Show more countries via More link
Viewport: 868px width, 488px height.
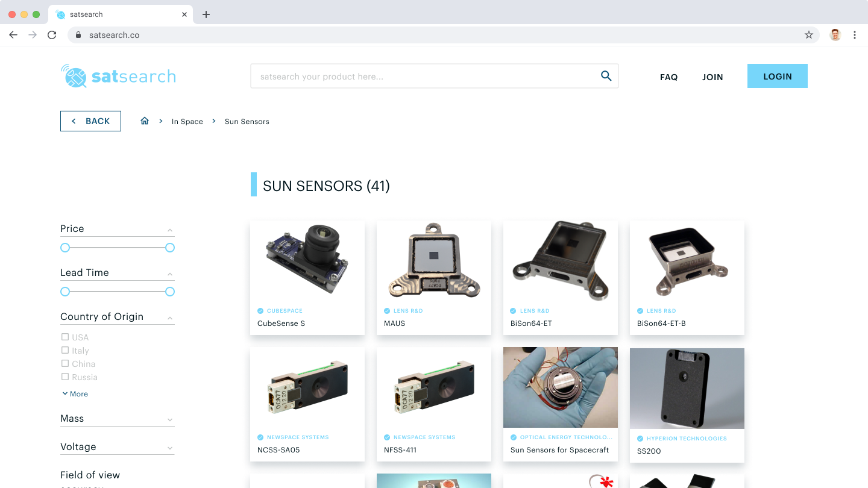[x=75, y=394]
